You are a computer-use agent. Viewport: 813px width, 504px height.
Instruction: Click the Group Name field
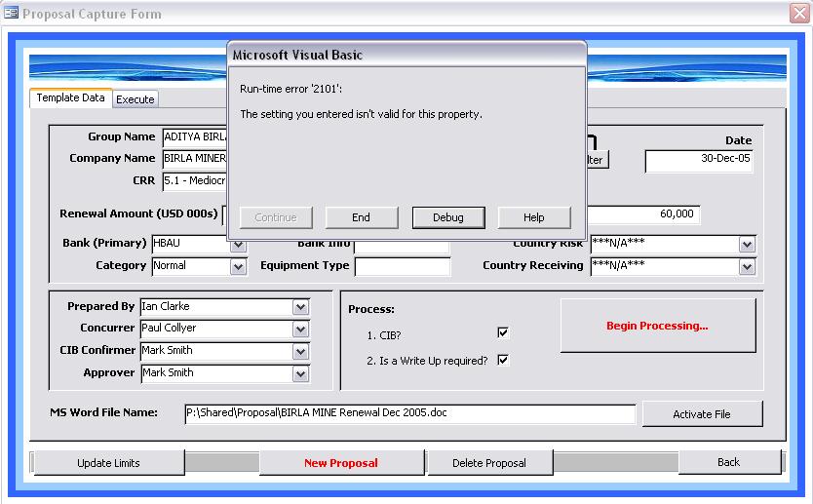(195, 136)
